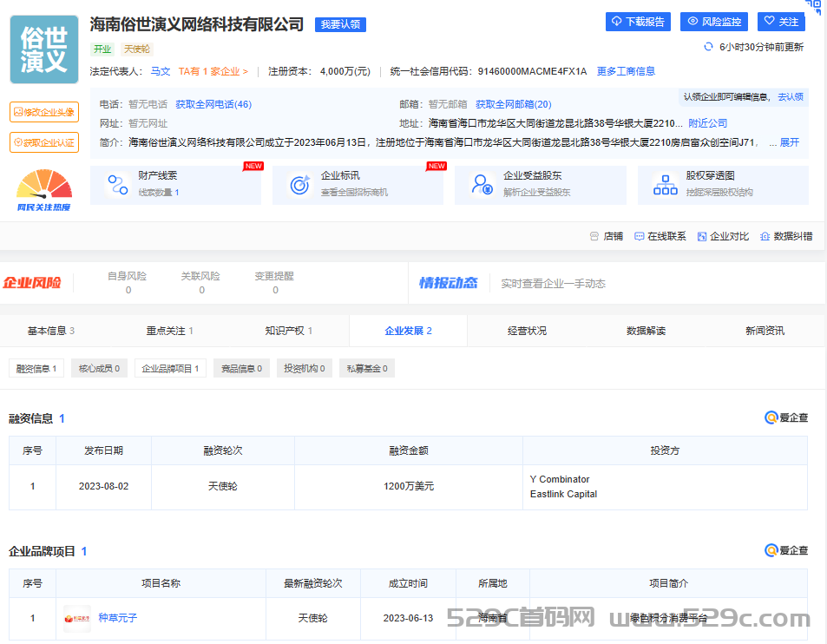Open the 新闻资讯 tab
Viewport: 827px width, 644px height.
pos(765,331)
